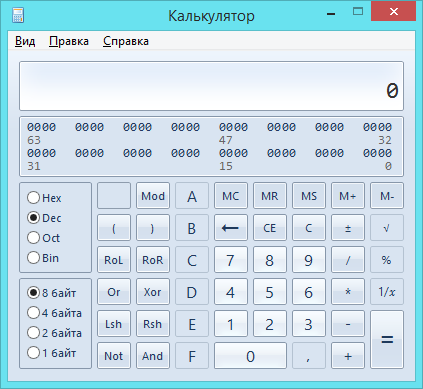Viewport: 423px width, 389px height.
Task: Click the Lsh left shift button
Action: [114, 324]
